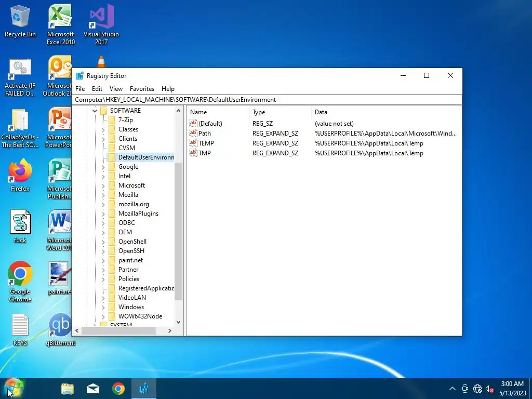Screen dimensions: 532x399
Task: Click Registry Editor taskbar button
Action: pos(144,389)
